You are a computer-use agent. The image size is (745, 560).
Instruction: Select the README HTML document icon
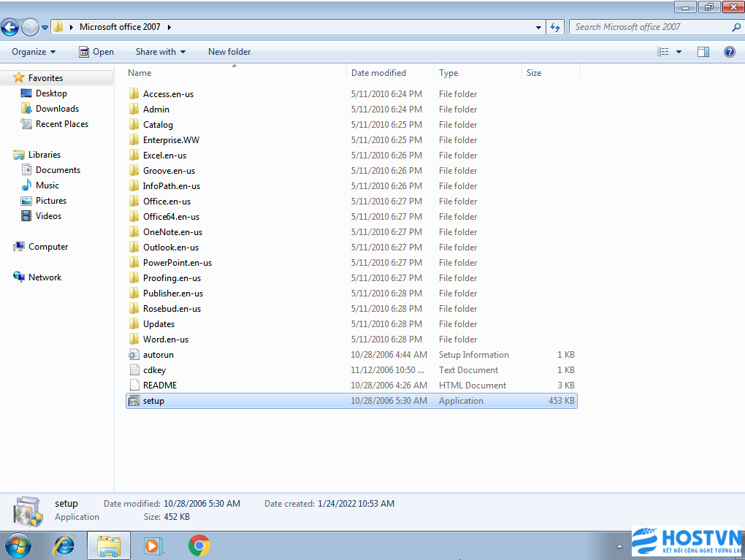click(x=134, y=386)
